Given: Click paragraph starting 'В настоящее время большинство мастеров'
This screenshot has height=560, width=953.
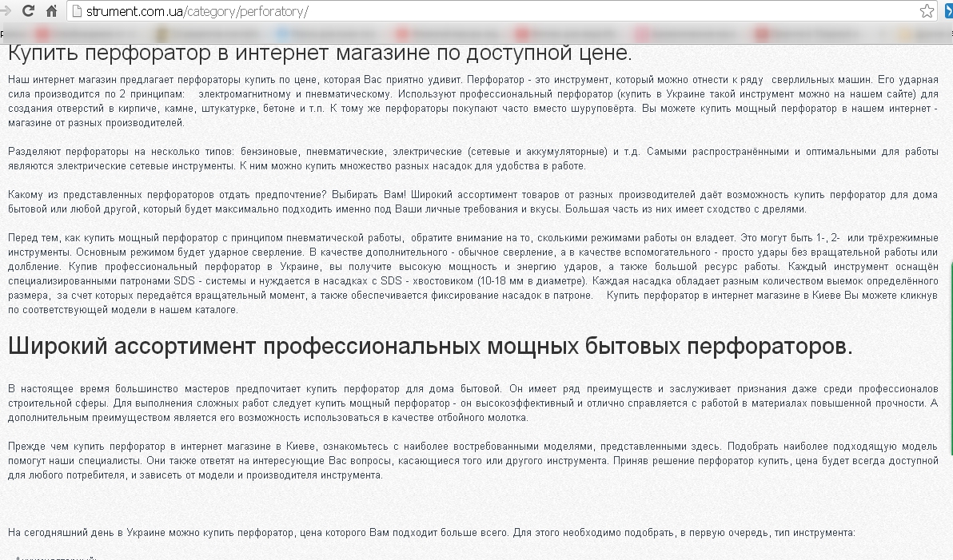Looking at the screenshot, I should [x=473, y=403].
